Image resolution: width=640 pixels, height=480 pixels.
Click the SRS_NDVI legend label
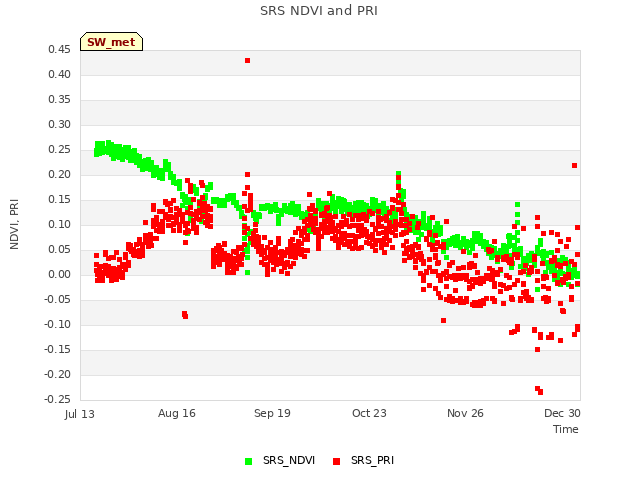coord(289,460)
